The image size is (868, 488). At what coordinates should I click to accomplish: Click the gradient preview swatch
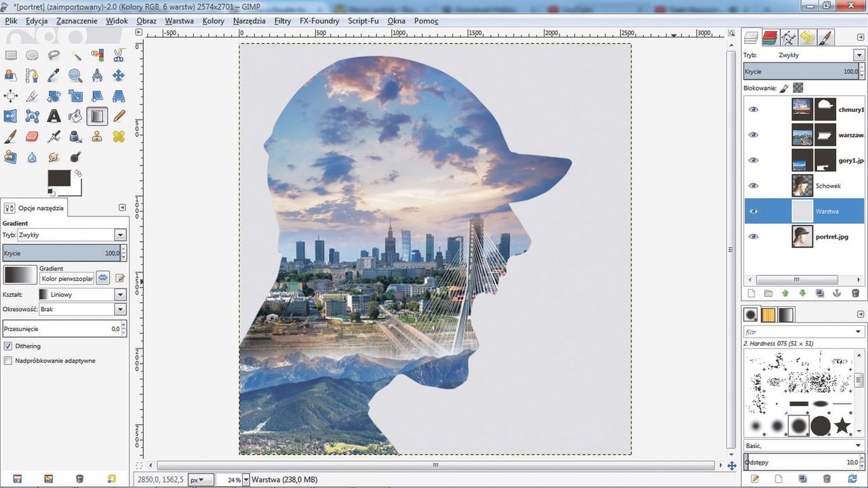(20, 275)
